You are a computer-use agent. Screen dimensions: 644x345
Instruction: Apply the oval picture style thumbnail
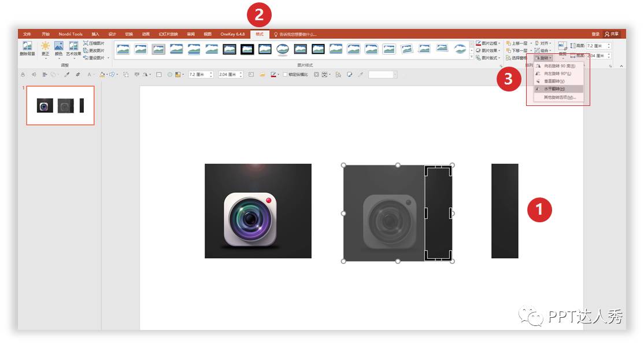(282, 49)
